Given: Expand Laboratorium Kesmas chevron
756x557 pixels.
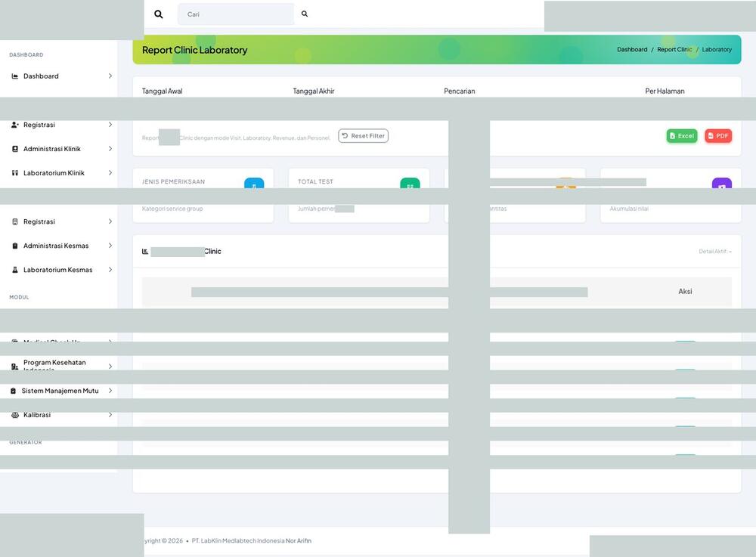Looking at the screenshot, I should [110, 270].
